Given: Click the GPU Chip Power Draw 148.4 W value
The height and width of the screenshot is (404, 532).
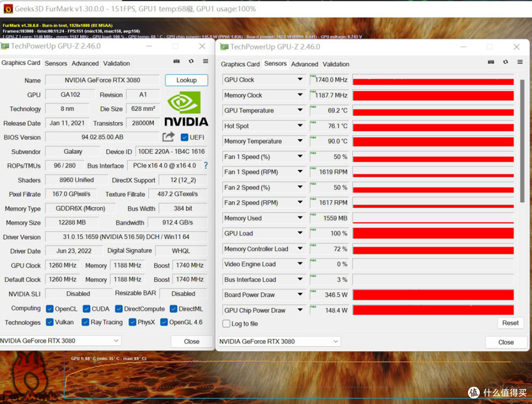Looking at the screenshot, I should pos(329,310).
